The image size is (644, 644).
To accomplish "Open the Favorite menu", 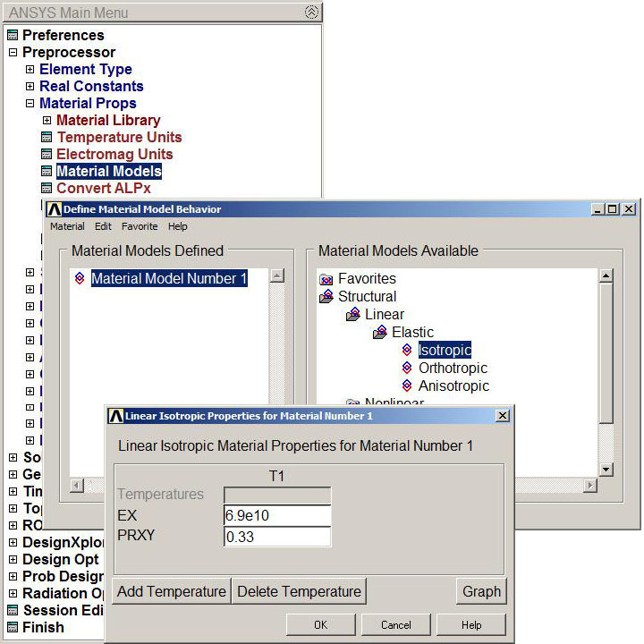I will tap(140, 227).
